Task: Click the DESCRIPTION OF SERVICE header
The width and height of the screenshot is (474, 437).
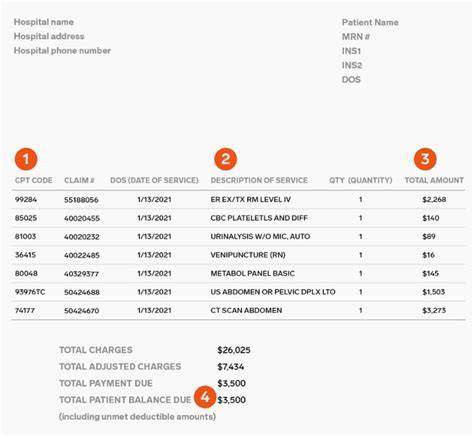Action: [259, 180]
